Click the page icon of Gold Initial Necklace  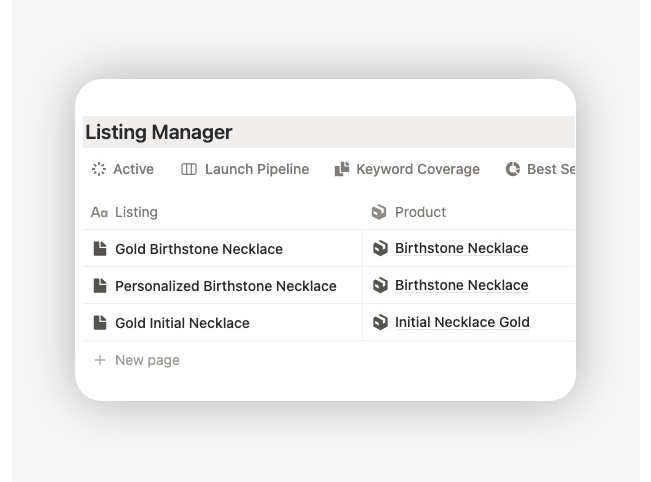pos(100,323)
